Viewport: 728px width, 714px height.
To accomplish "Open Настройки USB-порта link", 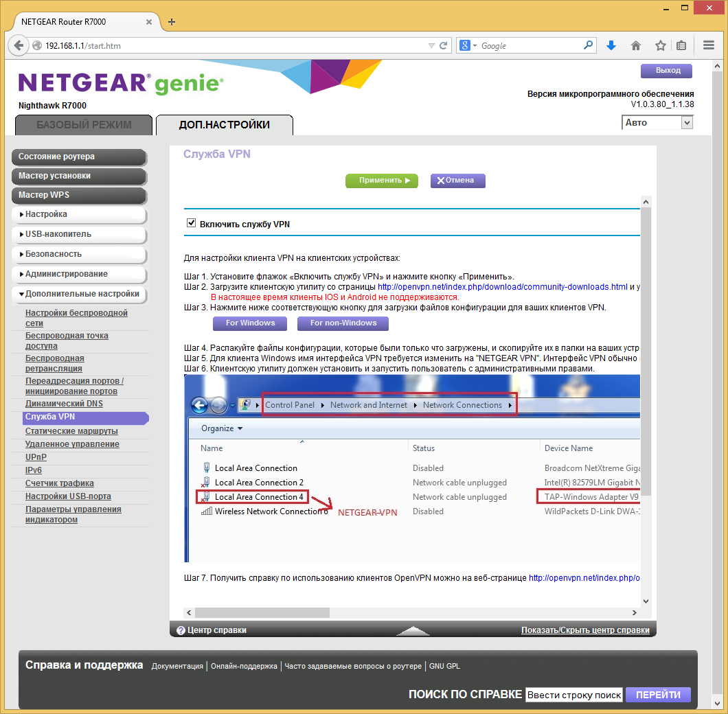I will 68,496.
